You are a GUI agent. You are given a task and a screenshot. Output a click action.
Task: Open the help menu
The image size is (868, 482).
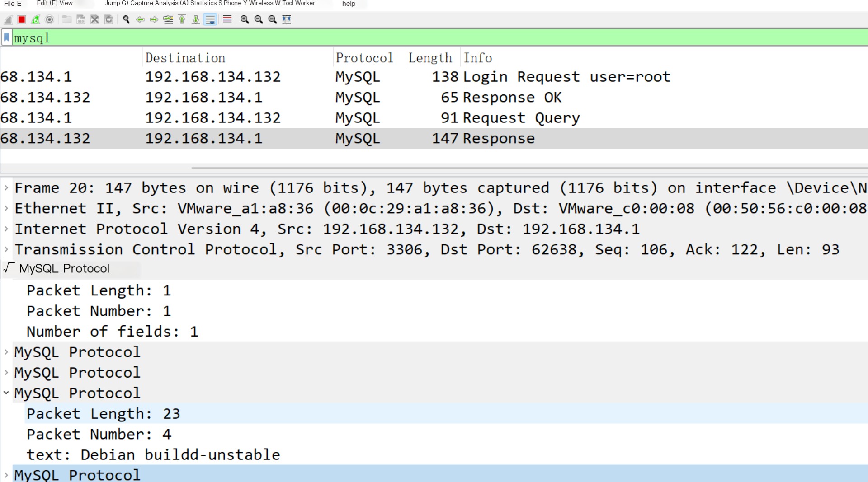click(349, 4)
